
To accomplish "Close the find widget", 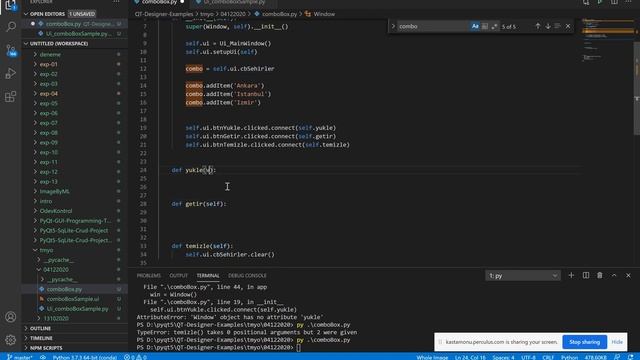I will pos(568,26).
